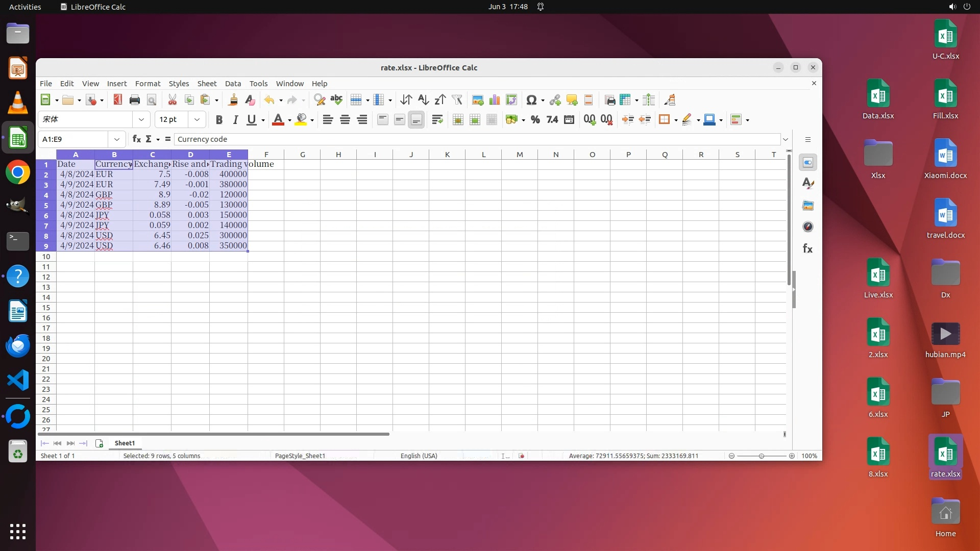
Task: Toggle Wrap Text for selected cells
Action: point(437,120)
